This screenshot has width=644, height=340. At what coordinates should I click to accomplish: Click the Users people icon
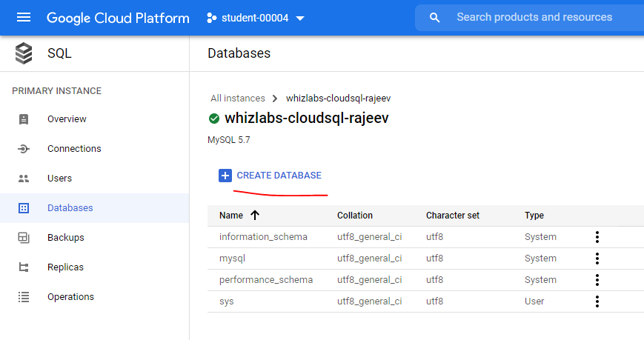24,179
